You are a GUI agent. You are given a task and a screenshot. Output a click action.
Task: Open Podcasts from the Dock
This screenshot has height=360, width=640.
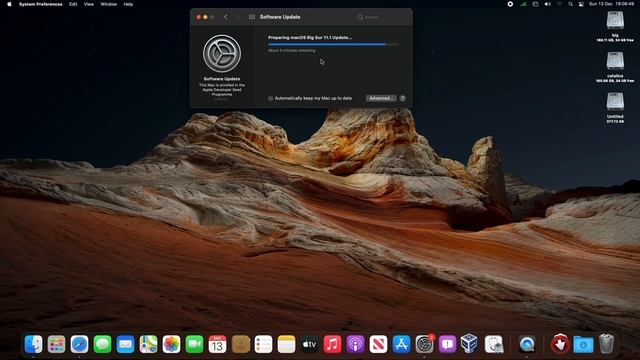(356, 344)
